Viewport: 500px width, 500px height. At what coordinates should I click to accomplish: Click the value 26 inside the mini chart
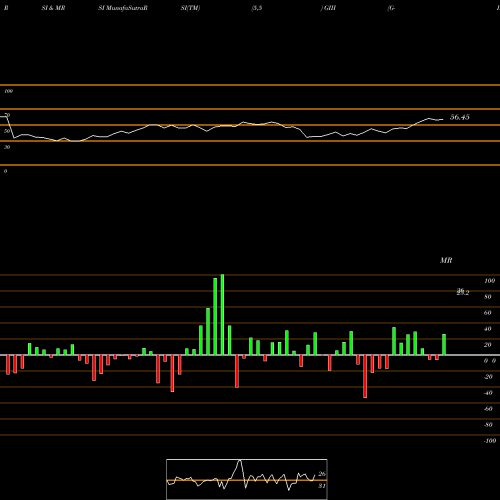pos(322,474)
